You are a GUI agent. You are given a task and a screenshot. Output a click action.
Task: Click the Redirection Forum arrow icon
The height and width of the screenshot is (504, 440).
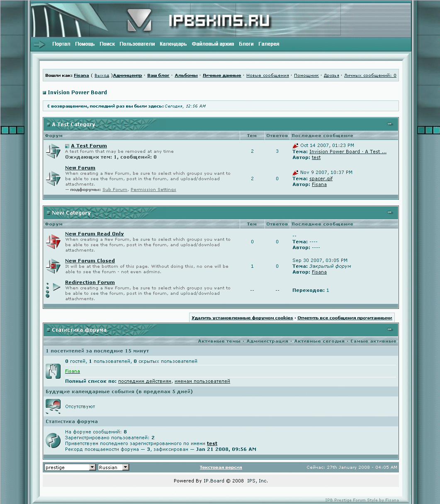click(53, 290)
